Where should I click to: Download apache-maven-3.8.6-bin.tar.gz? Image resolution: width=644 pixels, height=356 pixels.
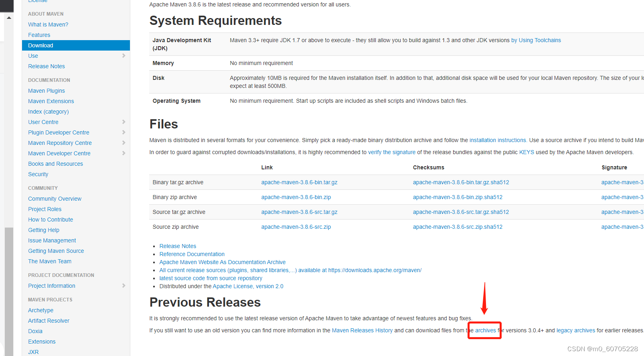299,182
